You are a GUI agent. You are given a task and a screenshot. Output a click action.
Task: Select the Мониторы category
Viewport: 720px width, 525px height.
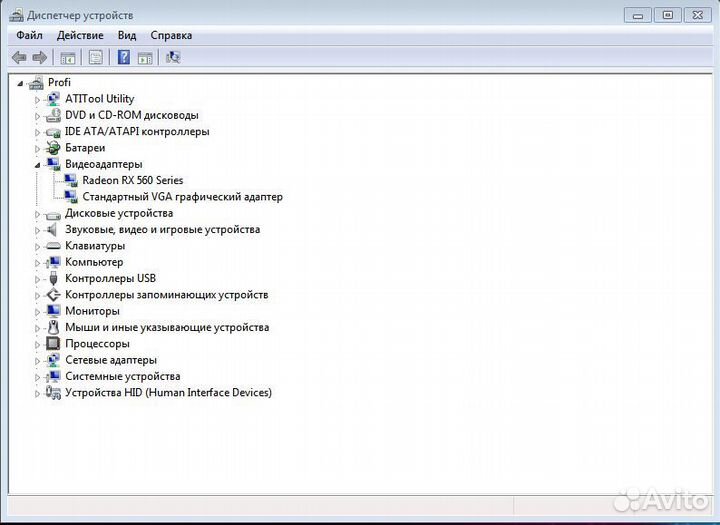[x=92, y=311]
